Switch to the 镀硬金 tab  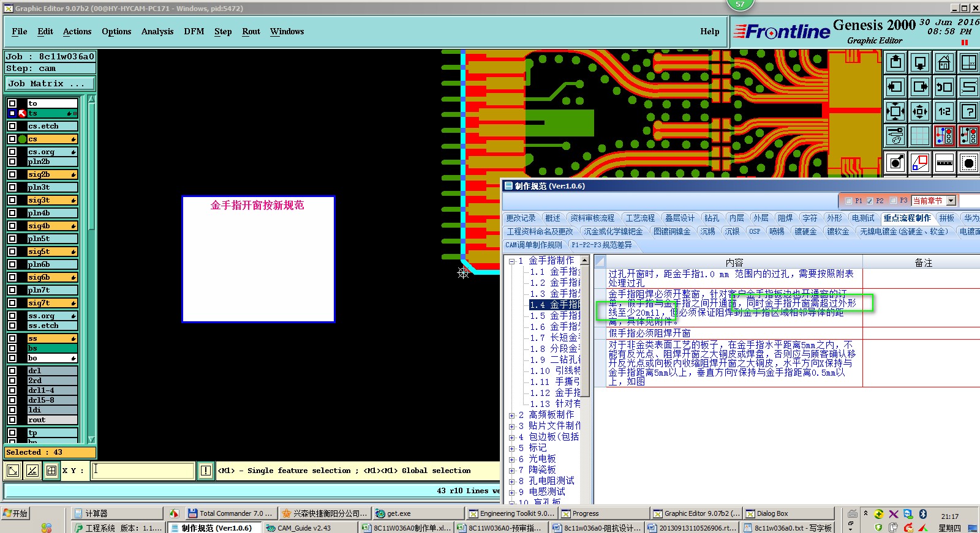point(805,232)
